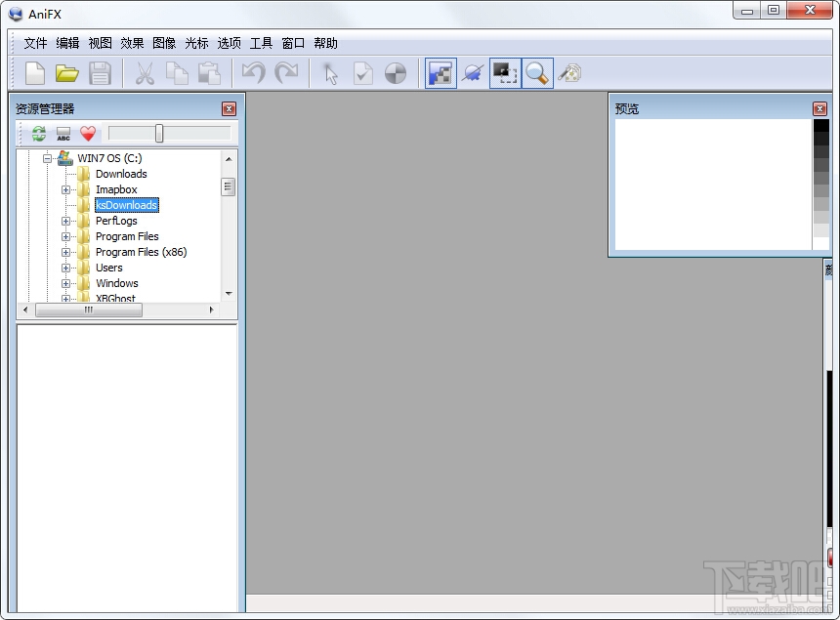840x620 pixels.
Task: Toggle the magnifying glass zoom button
Action: tap(537, 73)
